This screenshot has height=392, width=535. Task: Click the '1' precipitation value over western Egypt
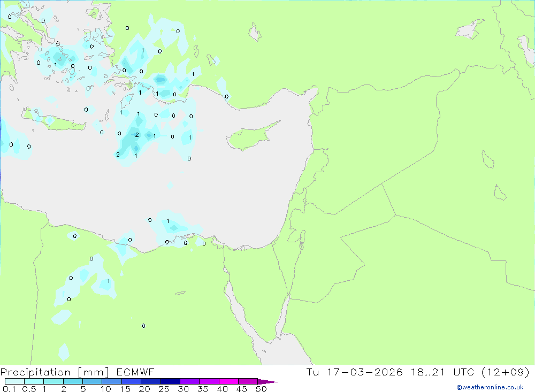(x=109, y=281)
